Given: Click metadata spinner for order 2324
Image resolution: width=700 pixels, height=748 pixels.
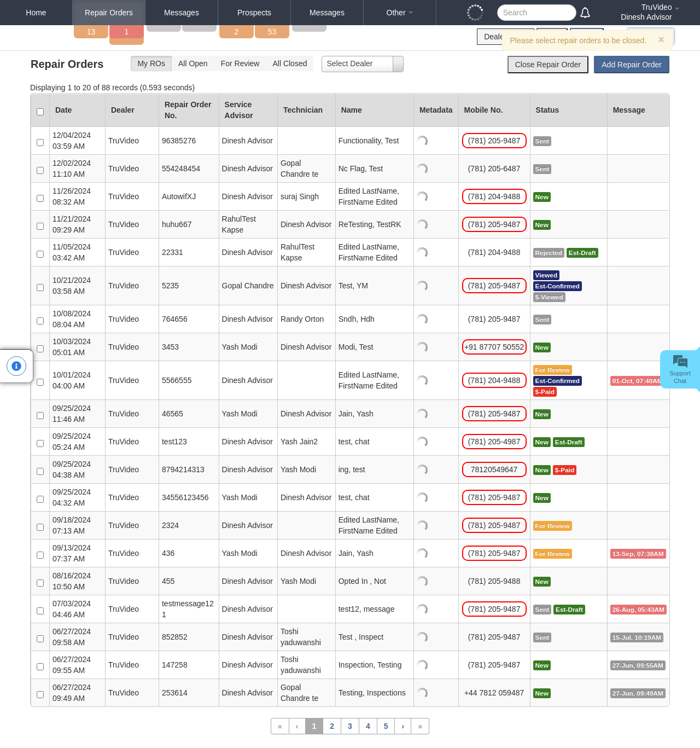Looking at the screenshot, I should [x=422, y=525].
